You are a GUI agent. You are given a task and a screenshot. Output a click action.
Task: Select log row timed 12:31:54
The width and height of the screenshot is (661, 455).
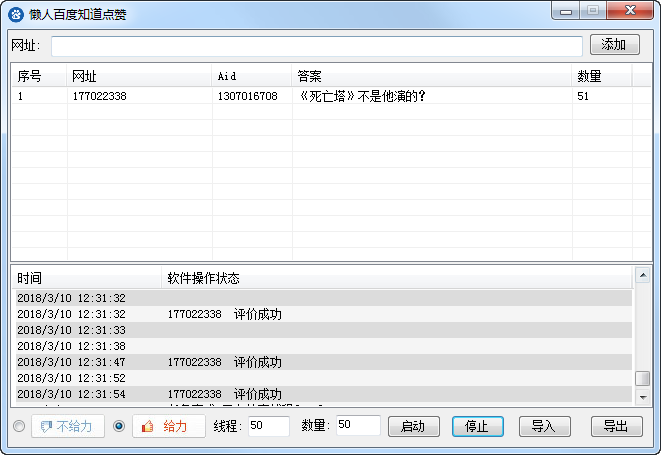click(x=324, y=394)
